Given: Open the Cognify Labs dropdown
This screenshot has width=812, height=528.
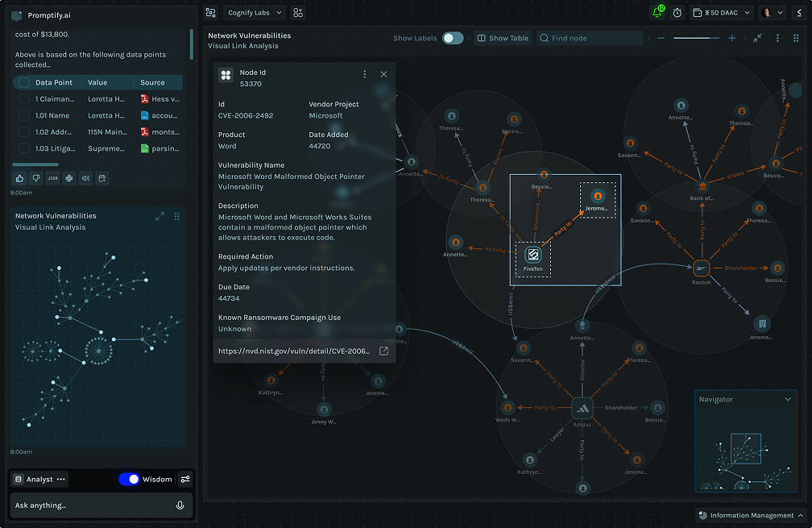Looking at the screenshot, I should point(255,13).
